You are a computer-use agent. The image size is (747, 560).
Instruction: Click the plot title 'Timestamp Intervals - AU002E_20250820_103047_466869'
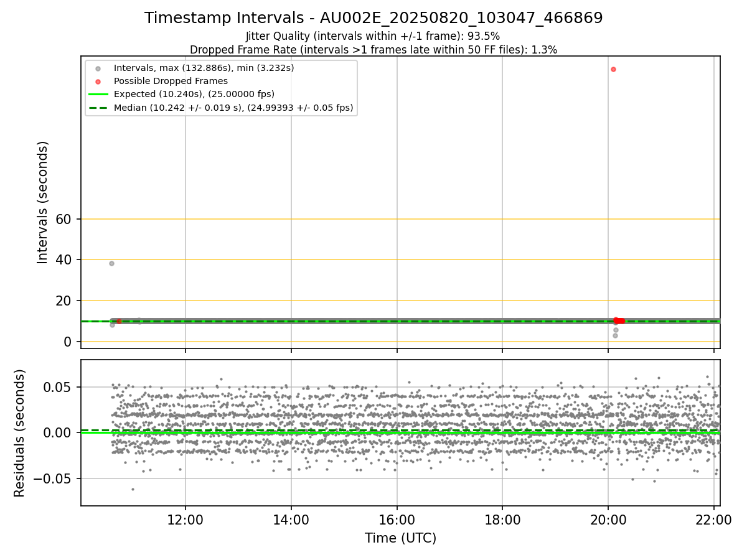click(374, 18)
